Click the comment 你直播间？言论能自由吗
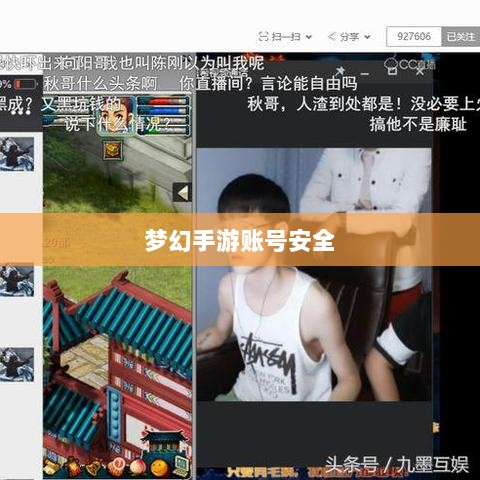 (x=268, y=83)
